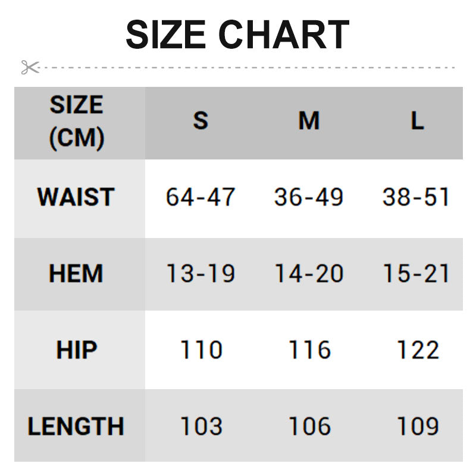
Task: Select the hip value 110
Action: point(201,350)
